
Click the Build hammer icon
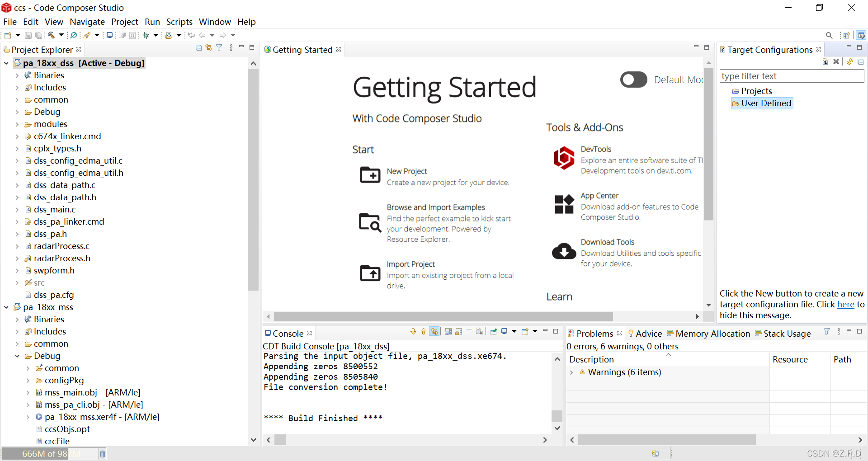click(51, 35)
